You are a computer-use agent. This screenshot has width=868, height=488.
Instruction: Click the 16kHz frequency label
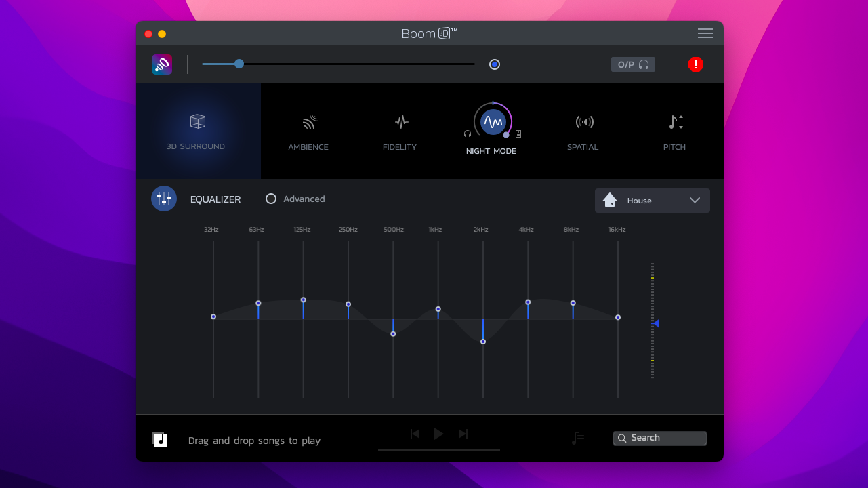pos(617,230)
